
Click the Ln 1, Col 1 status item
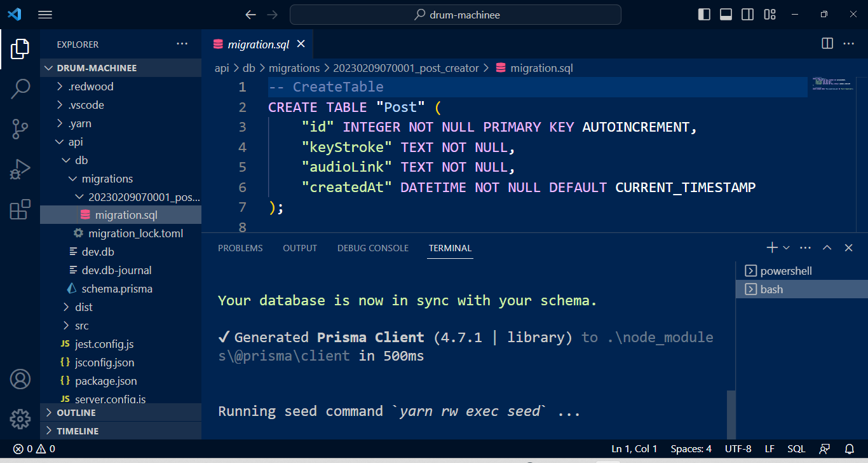pyautogui.click(x=634, y=448)
